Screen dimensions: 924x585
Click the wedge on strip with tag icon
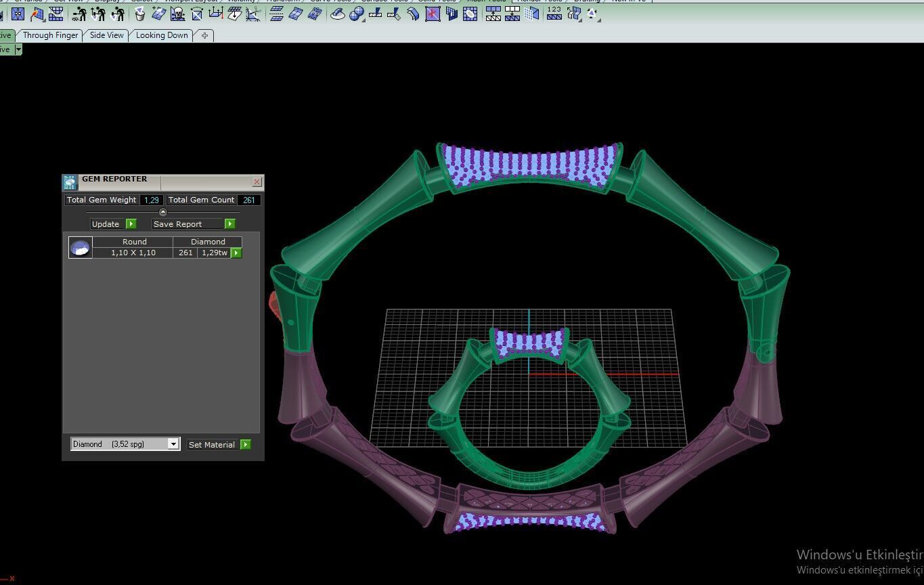[395, 14]
